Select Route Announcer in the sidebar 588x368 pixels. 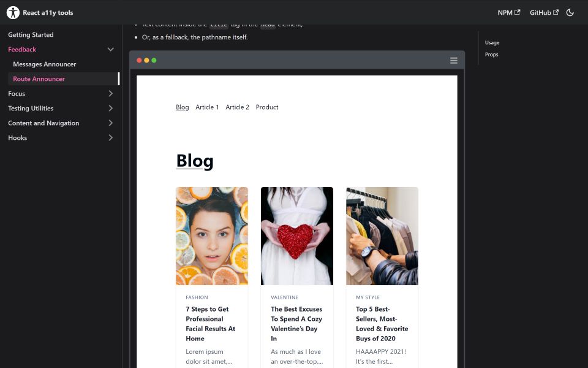[39, 79]
